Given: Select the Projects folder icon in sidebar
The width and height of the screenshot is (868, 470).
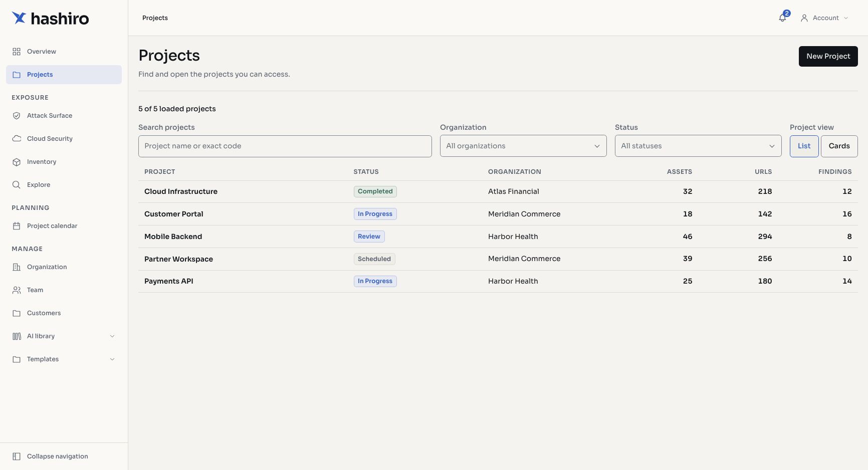Looking at the screenshot, I should pyautogui.click(x=17, y=75).
